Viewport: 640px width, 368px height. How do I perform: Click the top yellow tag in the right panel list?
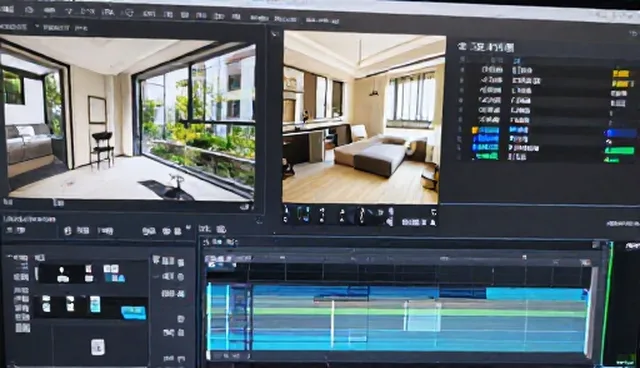coord(620,74)
